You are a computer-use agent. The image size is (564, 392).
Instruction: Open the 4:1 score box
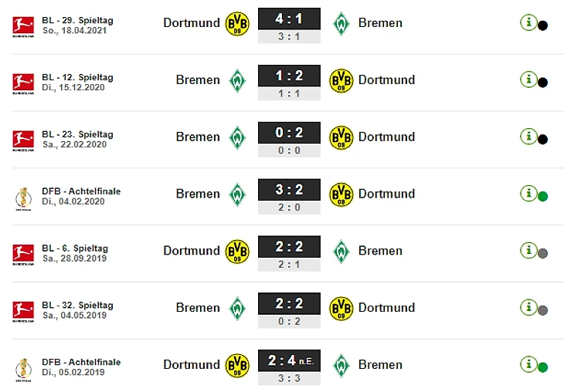pyautogui.click(x=289, y=19)
